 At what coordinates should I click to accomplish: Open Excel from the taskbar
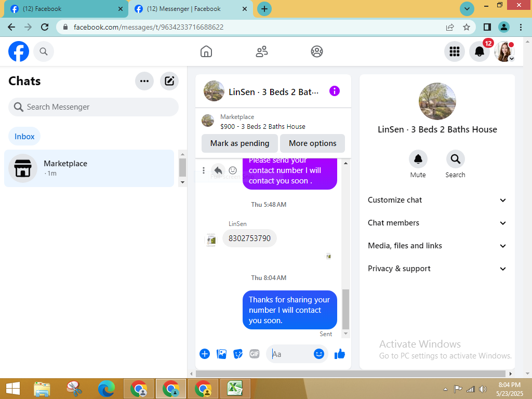235,389
